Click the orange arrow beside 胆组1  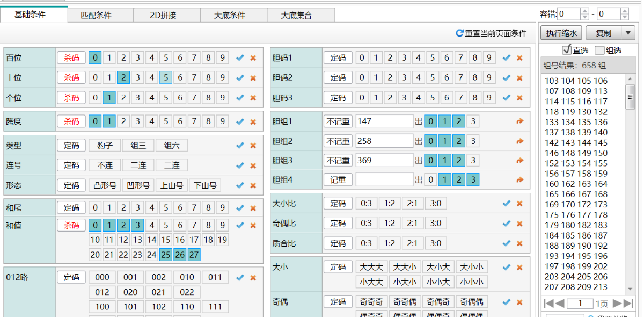point(519,121)
